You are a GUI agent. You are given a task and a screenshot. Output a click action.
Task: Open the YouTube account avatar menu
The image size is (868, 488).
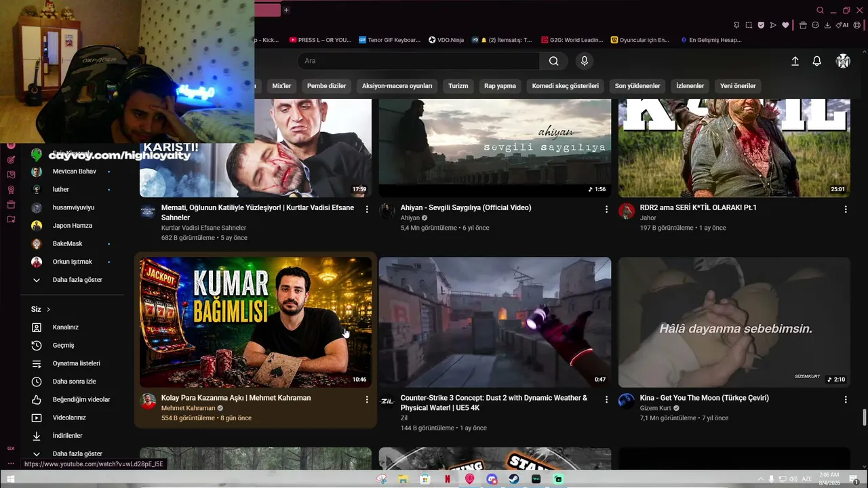pyautogui.click(x=843, y=61)
